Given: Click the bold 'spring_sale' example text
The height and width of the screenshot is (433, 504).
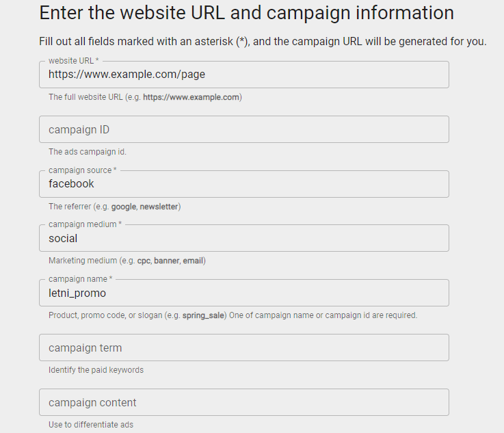Looking at the screenshot, I should point(203,315).
